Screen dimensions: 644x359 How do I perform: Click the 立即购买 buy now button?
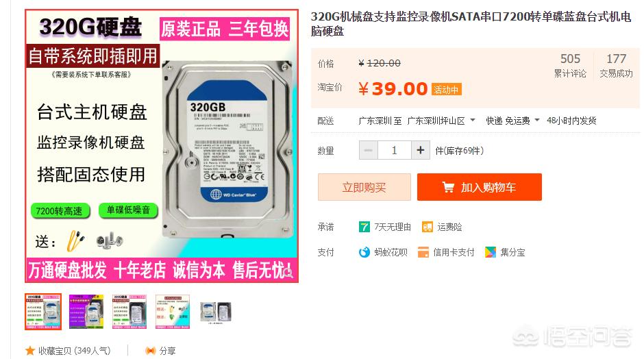[364, 187]
